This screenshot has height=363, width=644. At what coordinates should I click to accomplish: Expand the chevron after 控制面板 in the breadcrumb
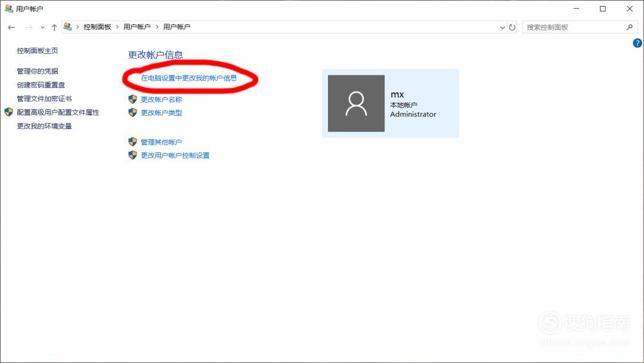point(117,27)
